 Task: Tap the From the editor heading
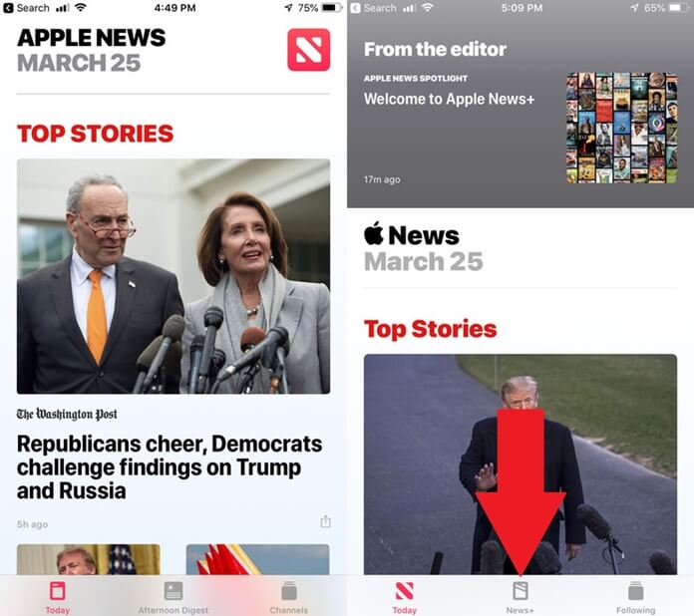435,49
